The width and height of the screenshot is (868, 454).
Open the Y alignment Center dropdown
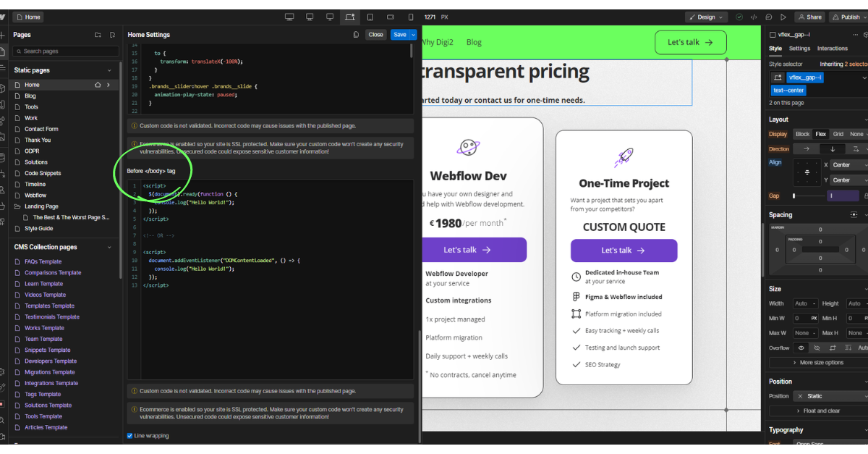click(x=849, y=180)
